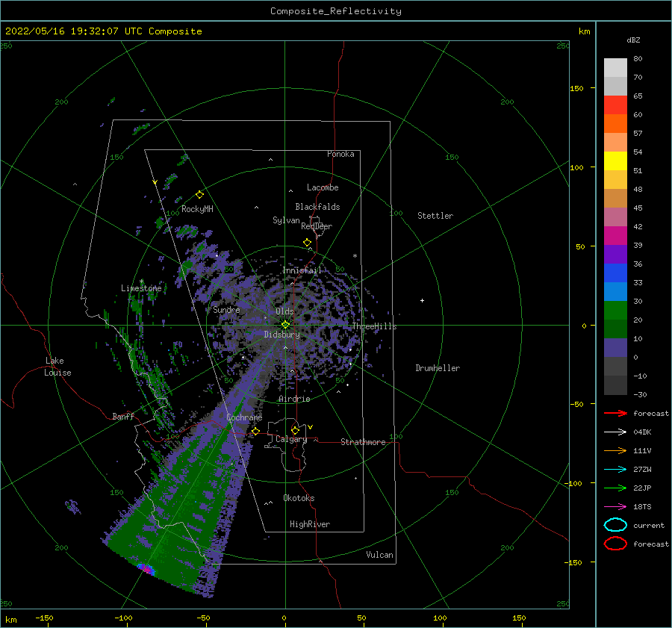Click the yellow v marker beside Calgary
The height and width of the screenshot is (628, 672).
click(x=310, y=427)
